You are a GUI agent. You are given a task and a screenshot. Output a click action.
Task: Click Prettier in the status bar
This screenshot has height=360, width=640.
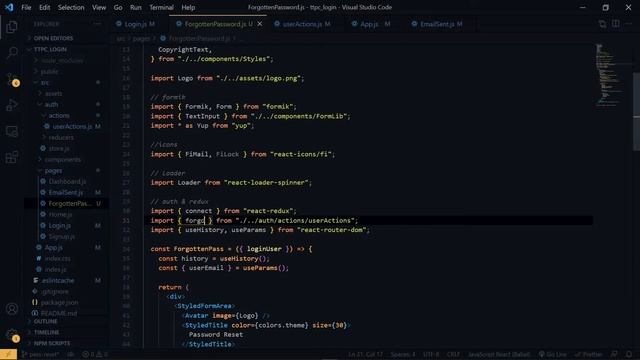tap(588, 354)
